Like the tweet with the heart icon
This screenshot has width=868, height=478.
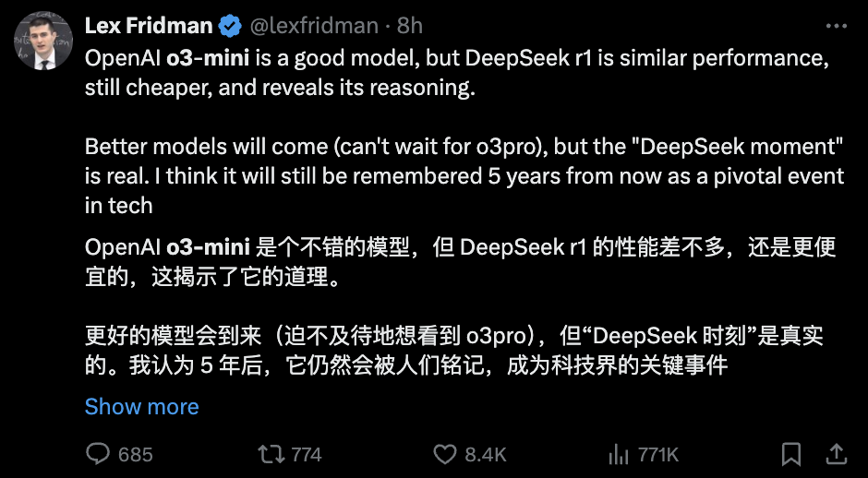tap(444, 455)
